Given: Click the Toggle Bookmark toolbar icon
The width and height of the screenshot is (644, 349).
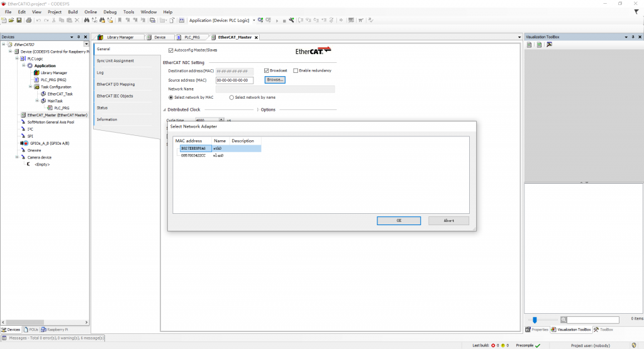Looking at the screenshot, I should click(x=119, y=20).
